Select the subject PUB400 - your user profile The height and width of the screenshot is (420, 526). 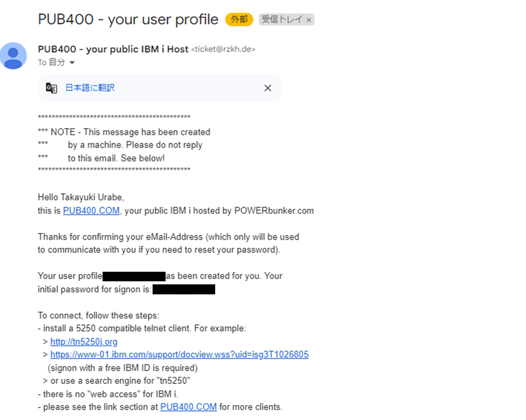[x=128, y=19]
